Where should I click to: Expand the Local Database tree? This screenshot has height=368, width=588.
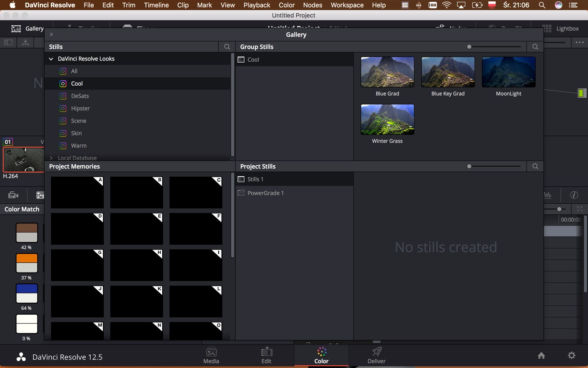click(x=51, y=158)
